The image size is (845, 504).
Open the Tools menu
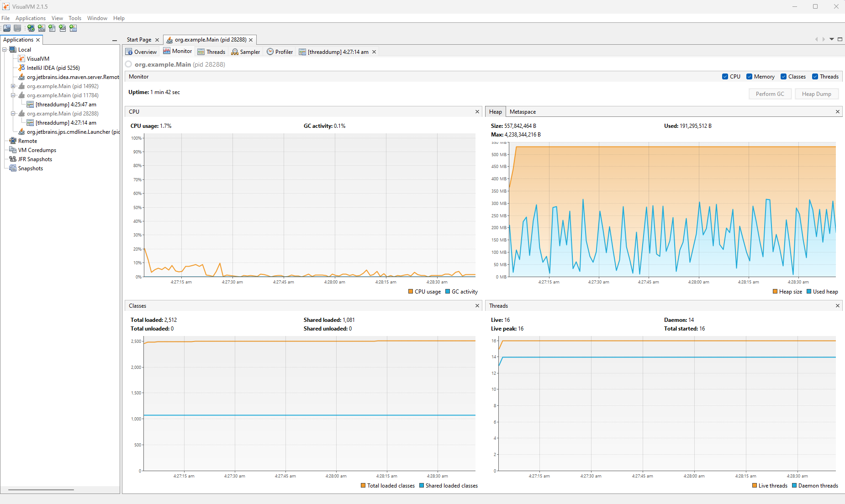pyautogui.click(x=74, y=18)
